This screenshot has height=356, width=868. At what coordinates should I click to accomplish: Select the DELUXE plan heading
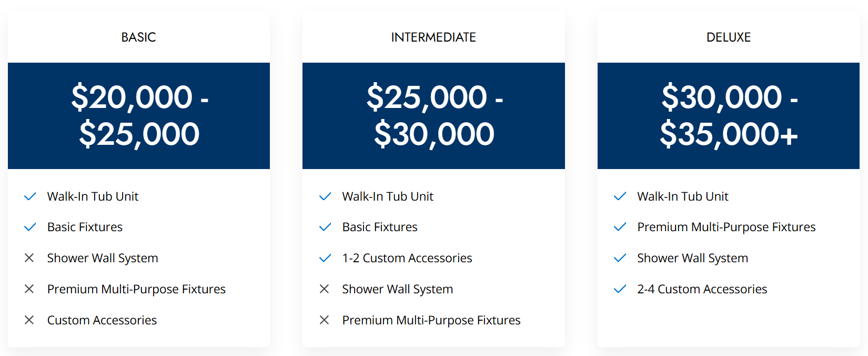tap(729, 37)
